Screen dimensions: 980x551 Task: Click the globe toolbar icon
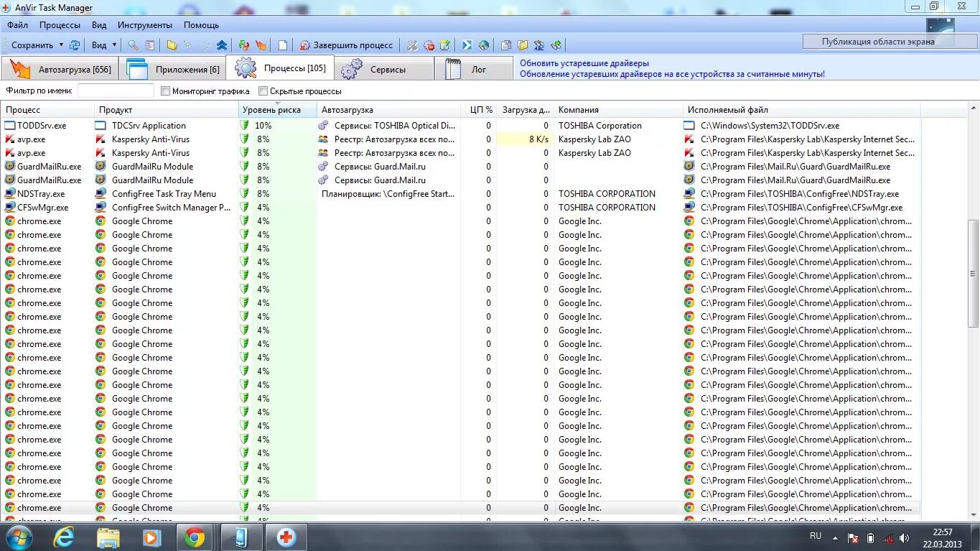click(x=484, y=45)
